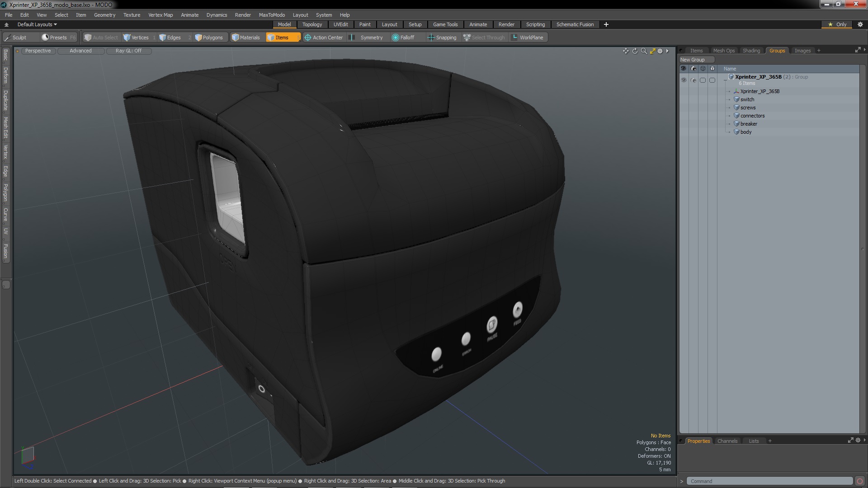Click the Command input field
Image resolution: width=868 pixels, height=488 pixels.
(x=769, y=481)
